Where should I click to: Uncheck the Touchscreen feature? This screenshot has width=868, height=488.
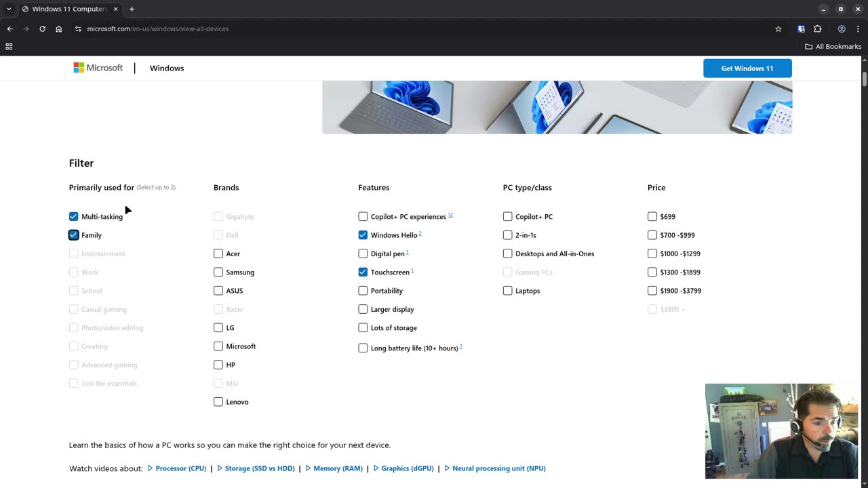coord(363,272)
